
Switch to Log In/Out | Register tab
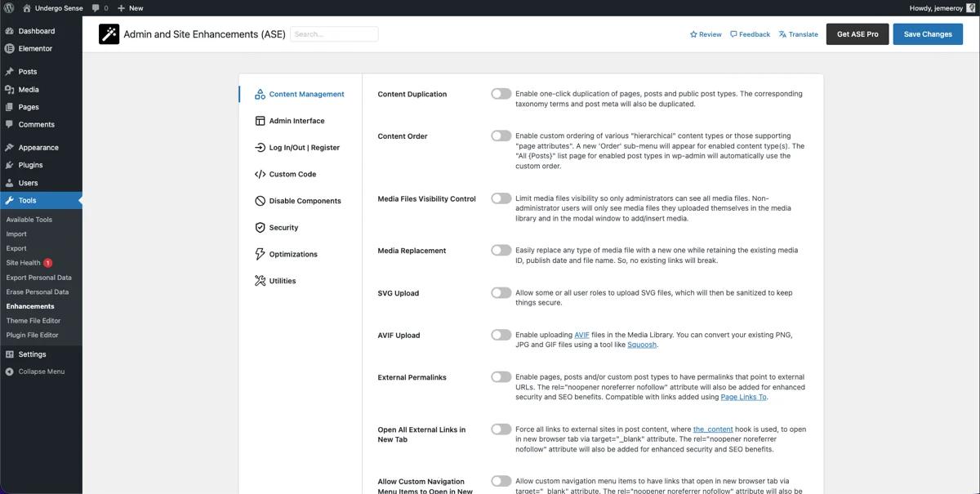pos(300,148)
